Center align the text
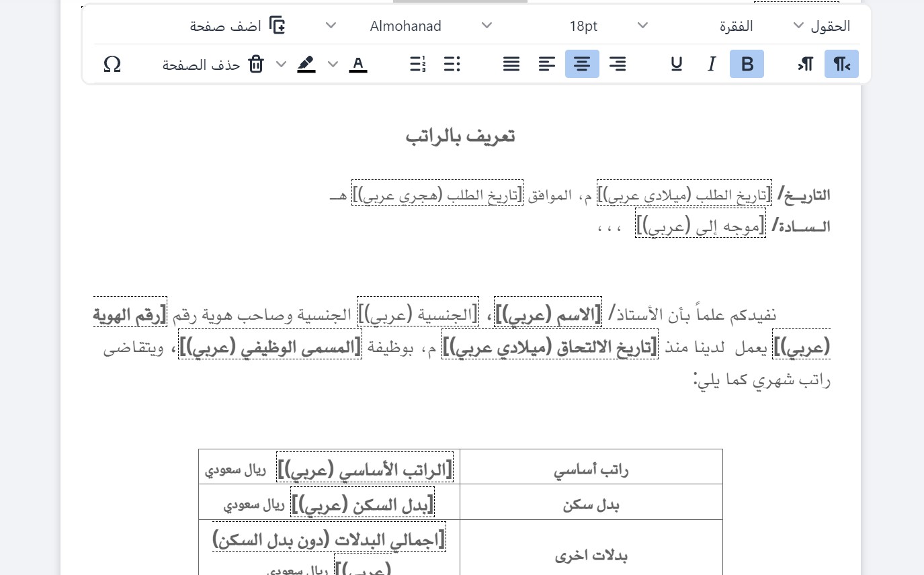The height and width of the screenshot is (575, 924). pyautogui.click(x=582, y=64)
